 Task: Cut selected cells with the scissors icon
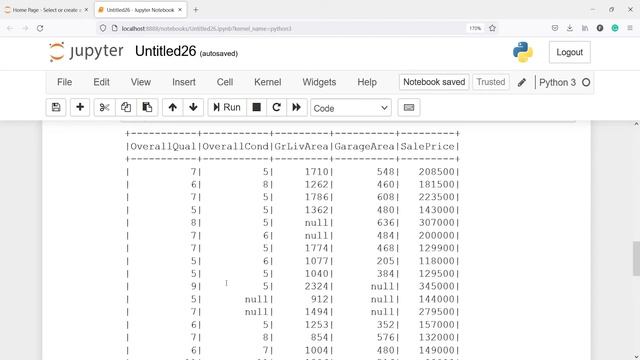pos(104,107)
